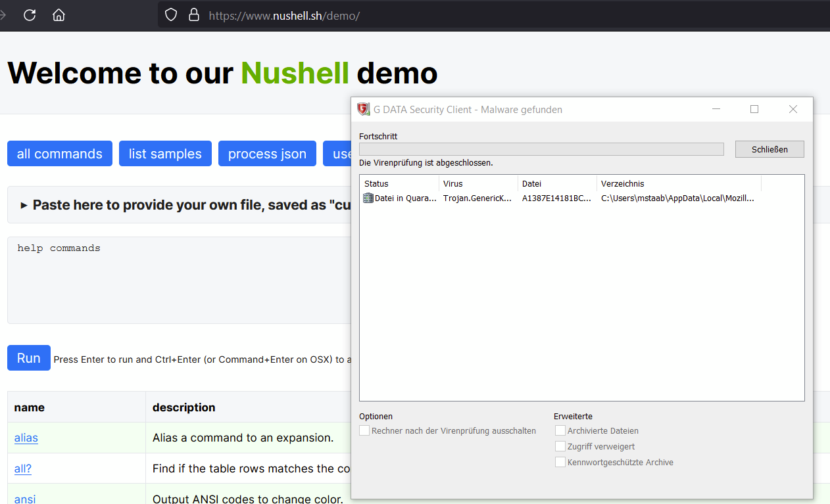Viewport: 830px width, 504px height.
Task: Select the quarantine file status icon
Action: click(368, 198)
